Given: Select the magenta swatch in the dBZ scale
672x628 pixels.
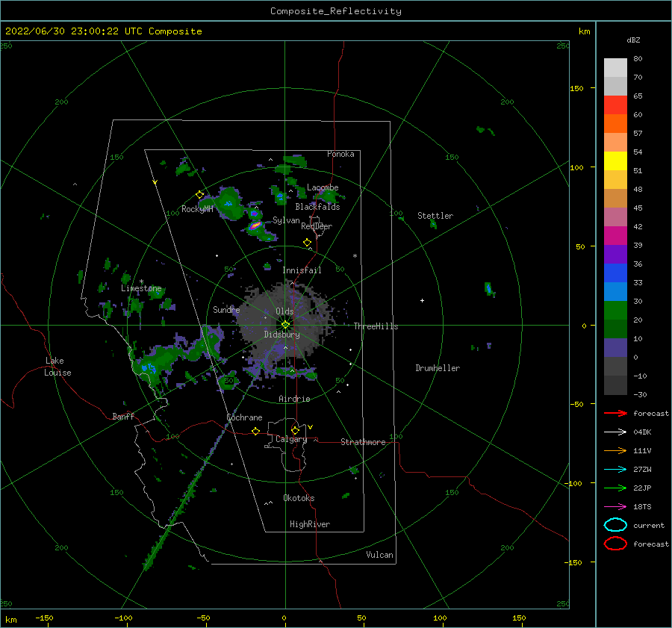Looking at the screenshot, I should click(615, 236).
